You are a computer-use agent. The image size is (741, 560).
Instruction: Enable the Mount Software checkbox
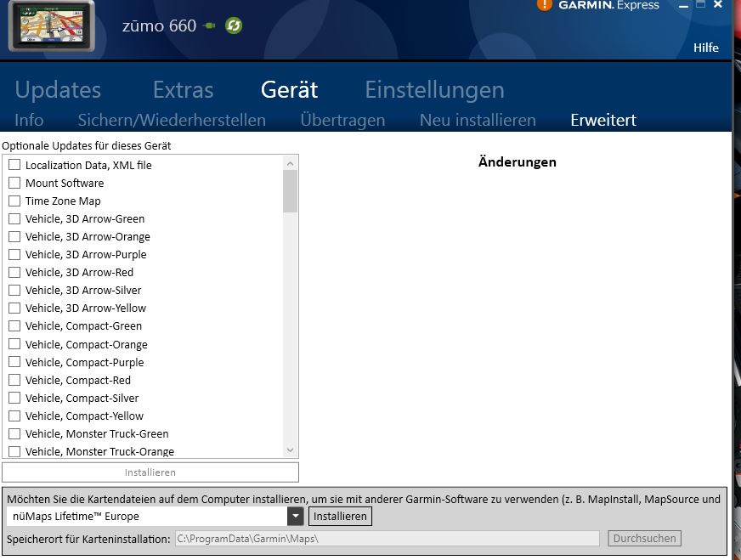[14, 183]
